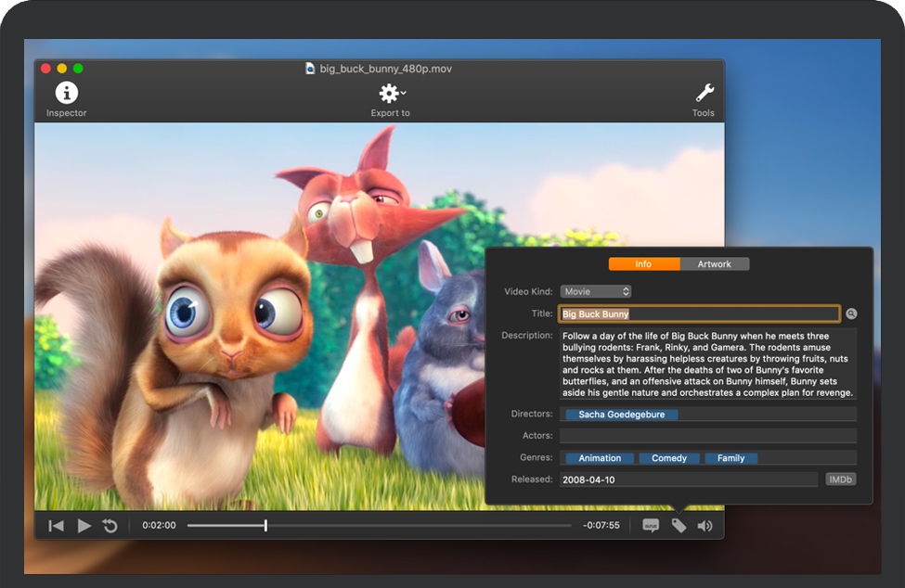Select the Animation genre tag
Image resolution: width=905 pixels, height=588 pixels.
click(x=600, y=458)
